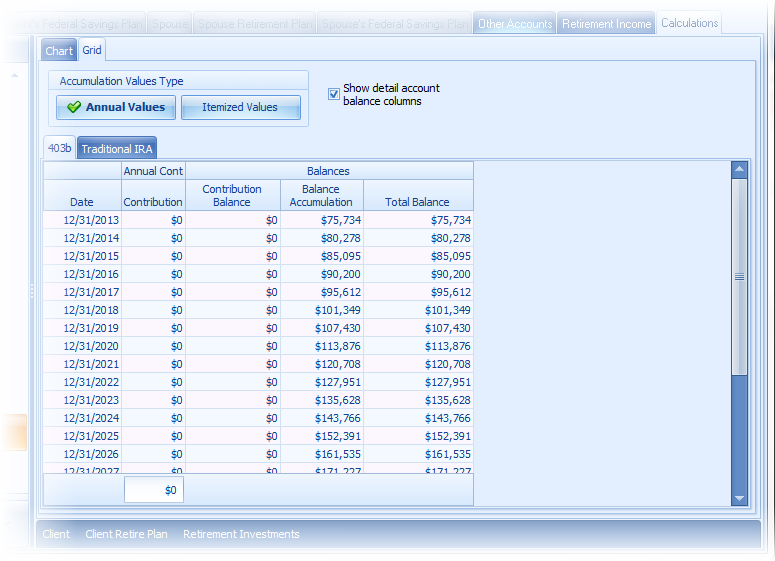The width and height of the screenshot is (775, 561).
Task: Click the $0 contribution total field
Action: point(153,490)
